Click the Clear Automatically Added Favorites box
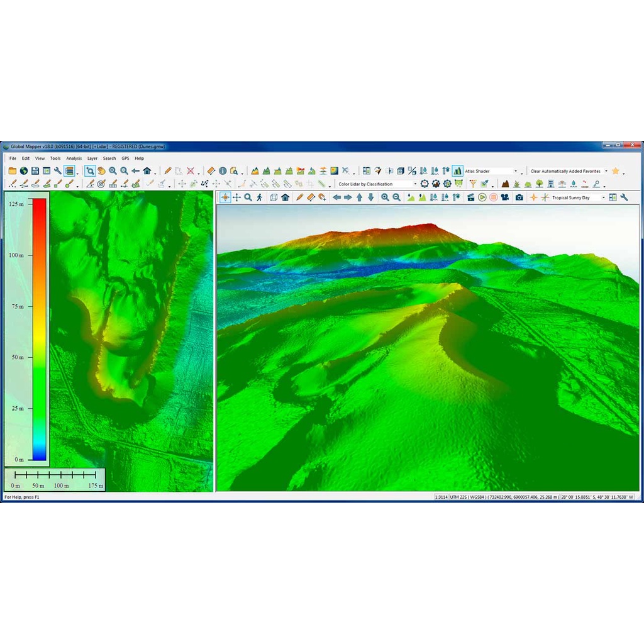The image size is (644, 644). (565, 171)
